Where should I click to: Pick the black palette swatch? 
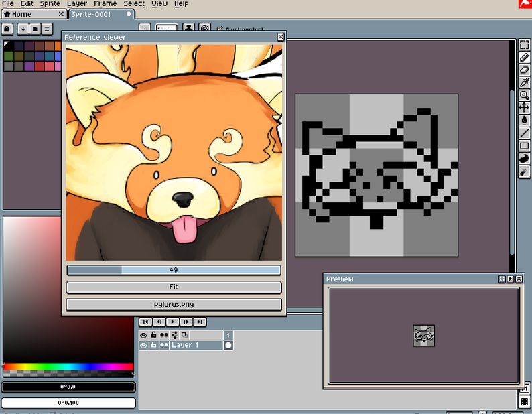point(9,46)
